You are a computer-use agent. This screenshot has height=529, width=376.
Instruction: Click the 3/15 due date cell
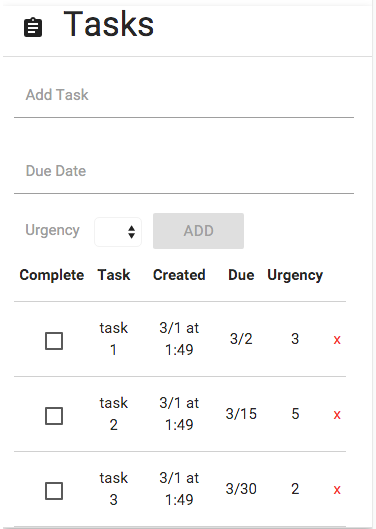tap(241, 414)
